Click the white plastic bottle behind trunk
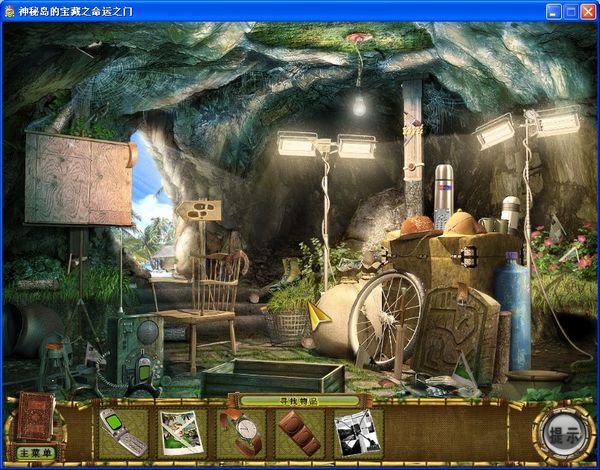The image size is (600, 470). tap(511, 213)
